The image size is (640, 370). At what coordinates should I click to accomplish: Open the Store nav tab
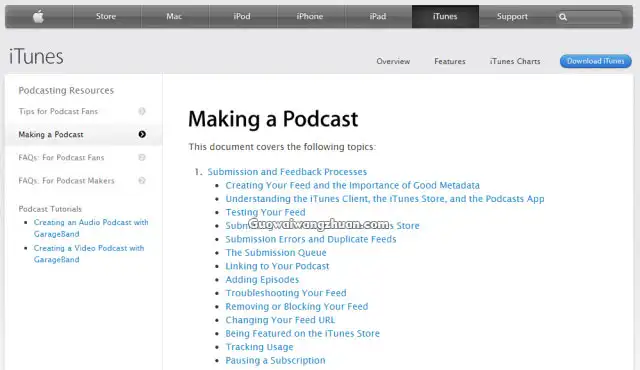(x=106, y=16)
